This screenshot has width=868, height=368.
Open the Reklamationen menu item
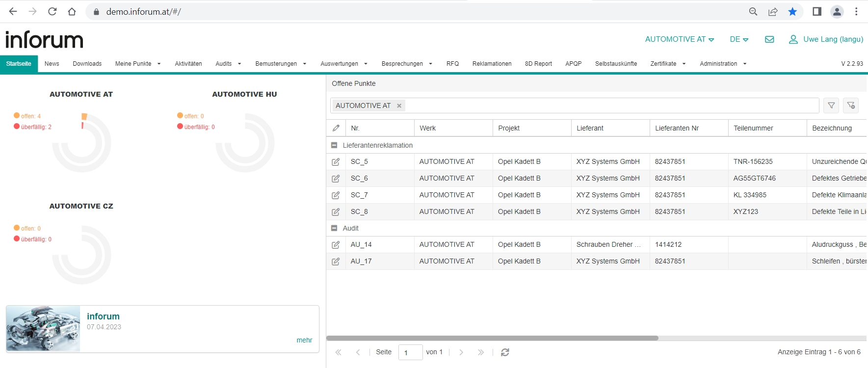click(492, 64)
